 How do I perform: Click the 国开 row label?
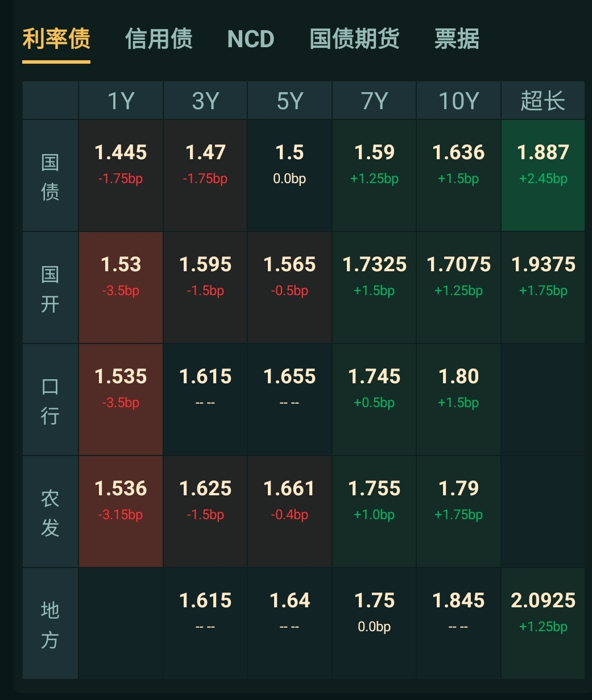pyautogui.click(x=50, y=288)
